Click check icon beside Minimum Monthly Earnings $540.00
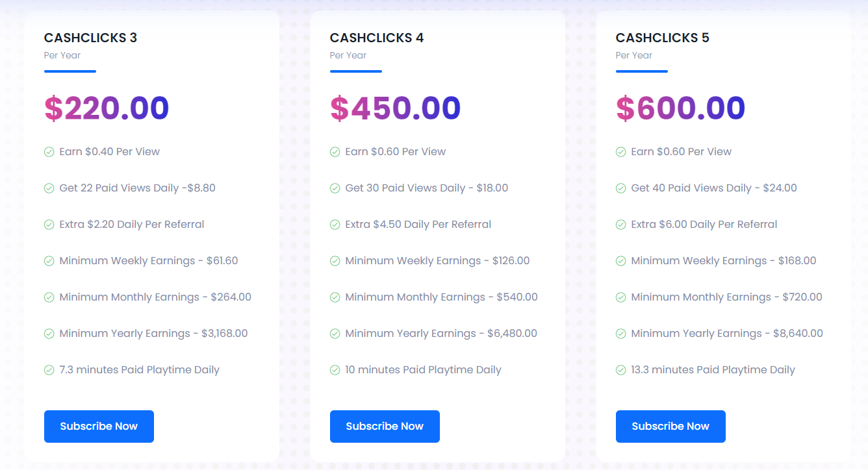 click(x=335, y=297)
